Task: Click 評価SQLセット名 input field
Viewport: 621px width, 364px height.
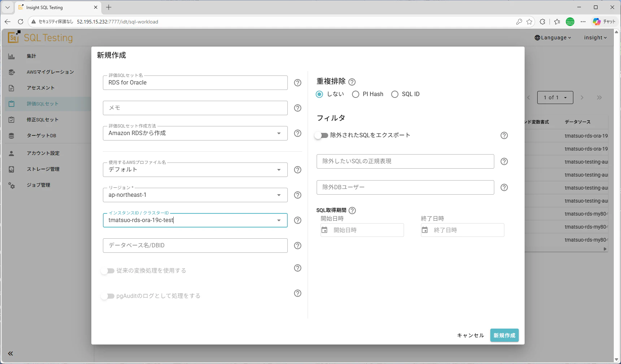Action: pyautogui.click(x=195, y=83)
